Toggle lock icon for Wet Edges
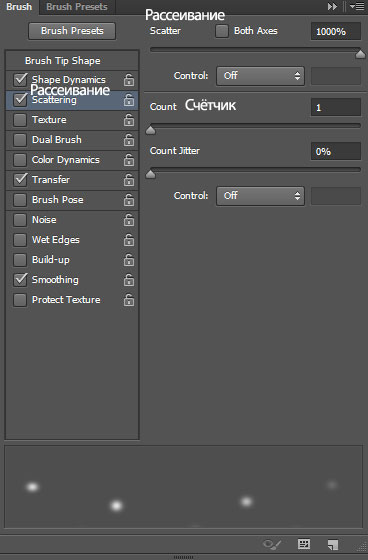368x560 pixels. (x=129, y=240)
